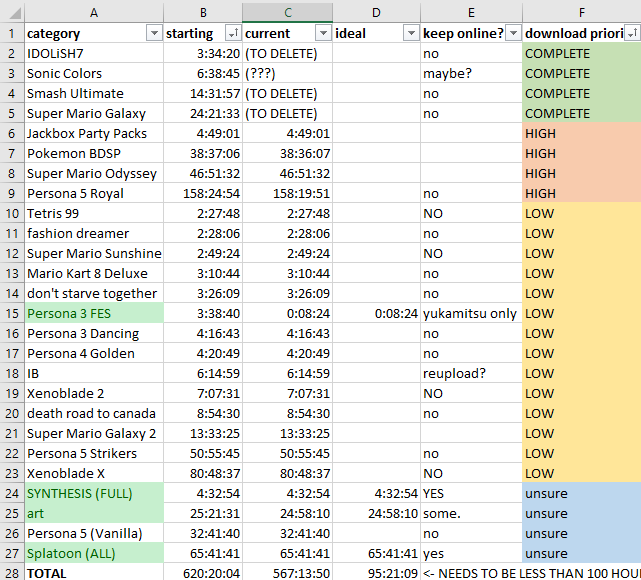Image resolution: width=641 pixels, height=580 pixels.
Task: Click the NEEDS TO BE LESS THAN 100 note
Action: 531,573
